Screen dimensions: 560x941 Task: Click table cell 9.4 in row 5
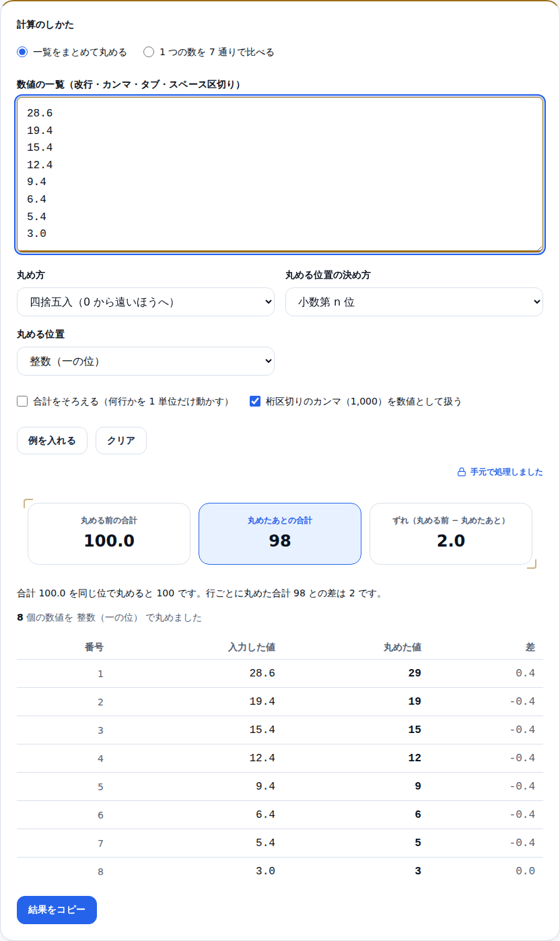click(x=265, y=786)
